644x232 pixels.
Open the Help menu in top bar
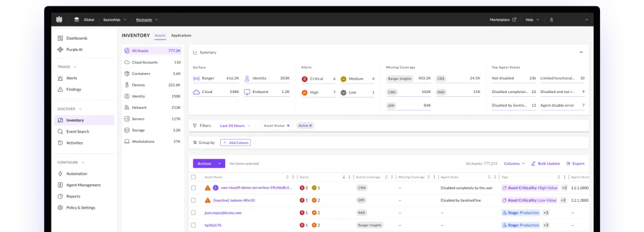532,19
